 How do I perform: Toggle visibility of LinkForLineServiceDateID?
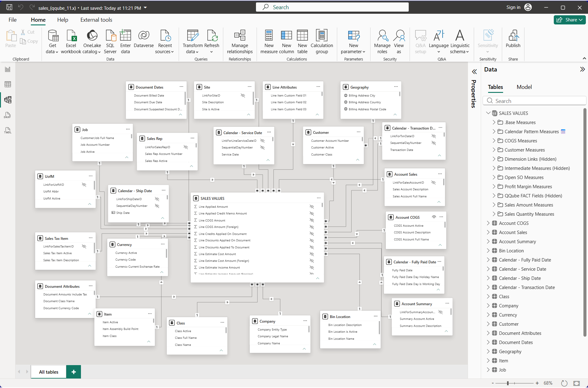click(262, 141)
